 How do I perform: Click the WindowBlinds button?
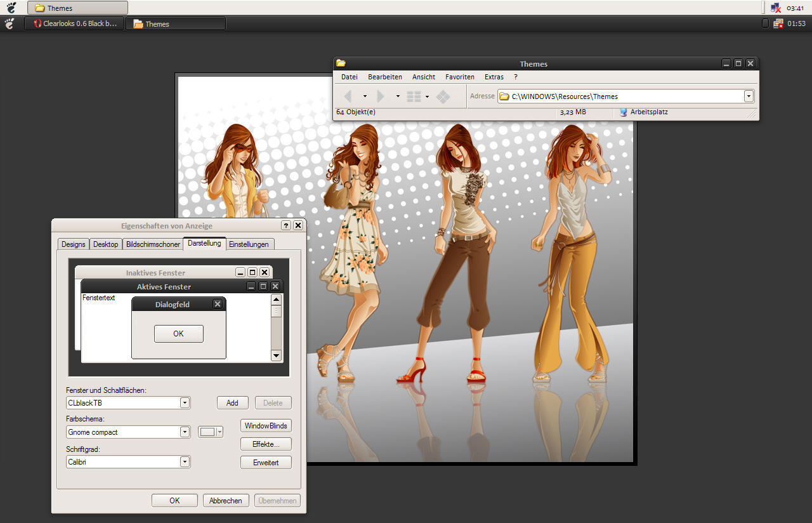pyautogui.click(x=266, y=425)
